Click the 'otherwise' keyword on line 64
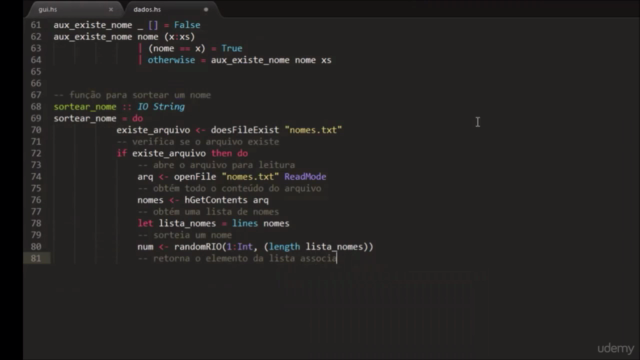The height and width of the screenshot is (360, 640). 171,60
